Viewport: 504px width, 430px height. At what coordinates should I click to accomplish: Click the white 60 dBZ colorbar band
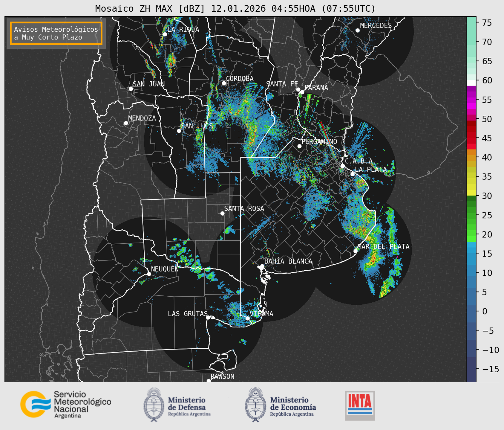tap(471, 83)
